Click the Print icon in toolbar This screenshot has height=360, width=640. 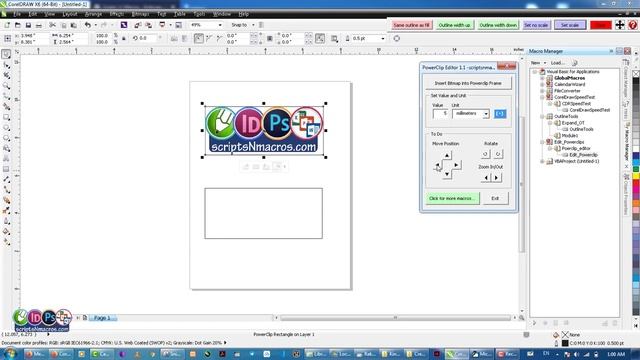[39, 25]
